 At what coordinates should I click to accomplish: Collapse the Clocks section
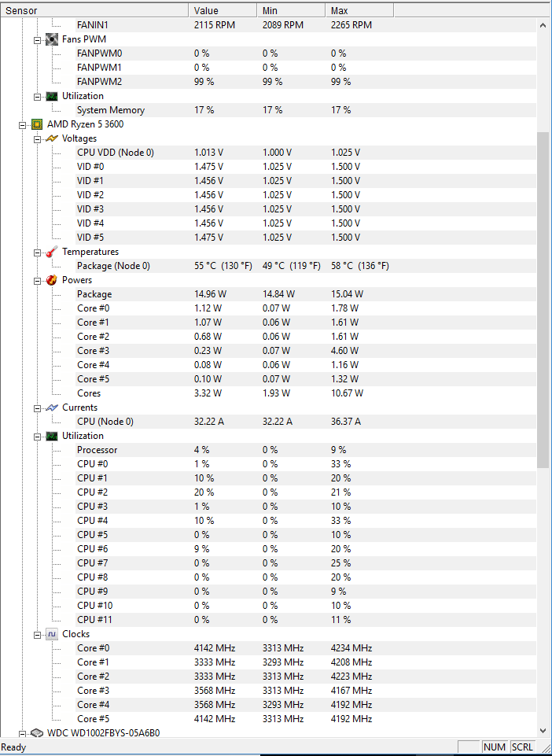(x=37, y=635)
